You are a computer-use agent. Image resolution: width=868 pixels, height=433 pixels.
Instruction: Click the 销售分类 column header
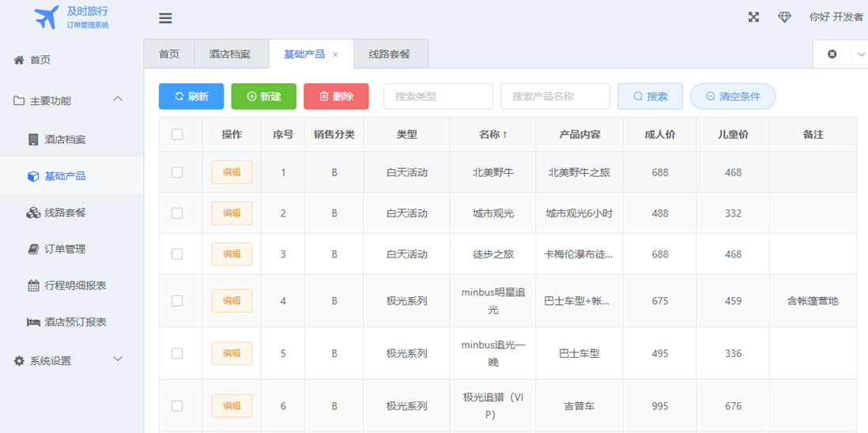click(334, 134)
